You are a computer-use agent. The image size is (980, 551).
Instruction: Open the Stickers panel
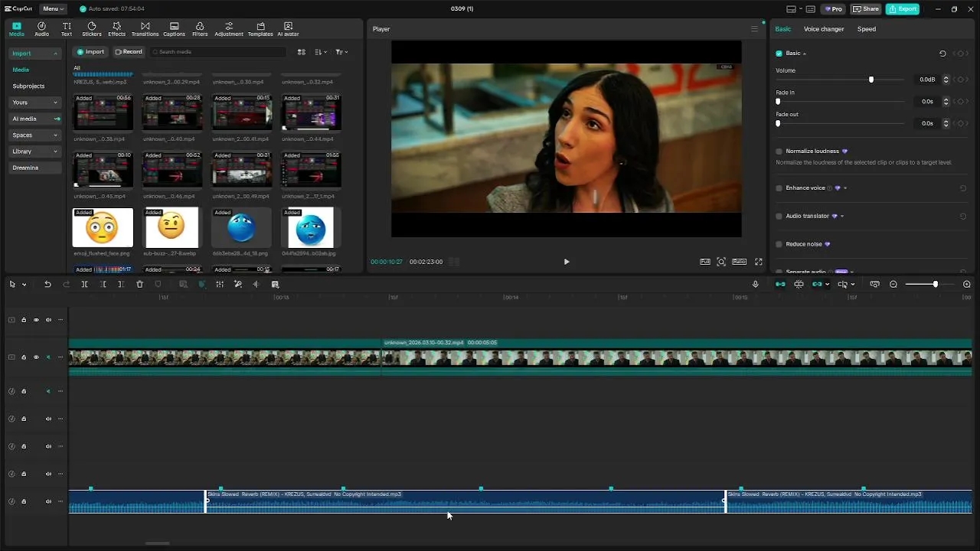pos(91,29)
